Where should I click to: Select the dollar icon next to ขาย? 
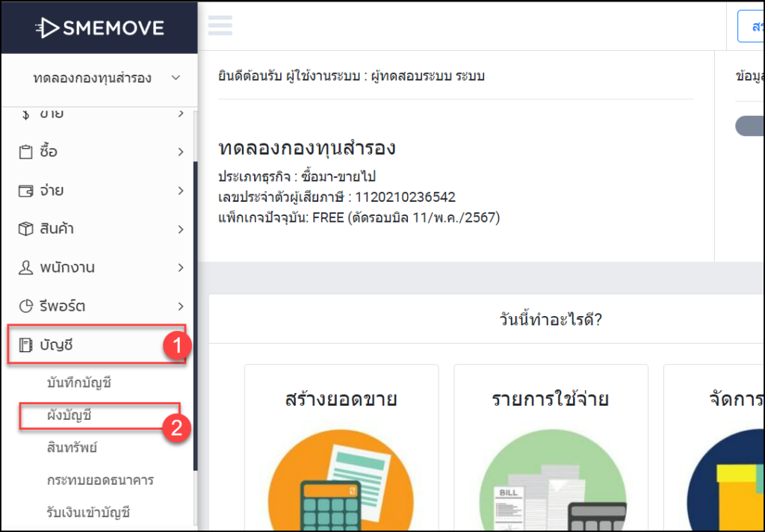click(24, 112)
